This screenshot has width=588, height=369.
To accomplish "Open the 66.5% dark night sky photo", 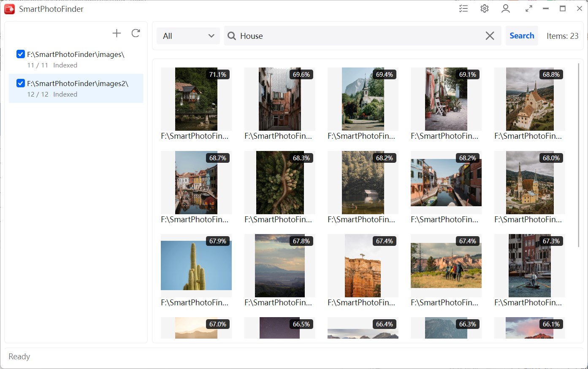I will coord(280,328).
